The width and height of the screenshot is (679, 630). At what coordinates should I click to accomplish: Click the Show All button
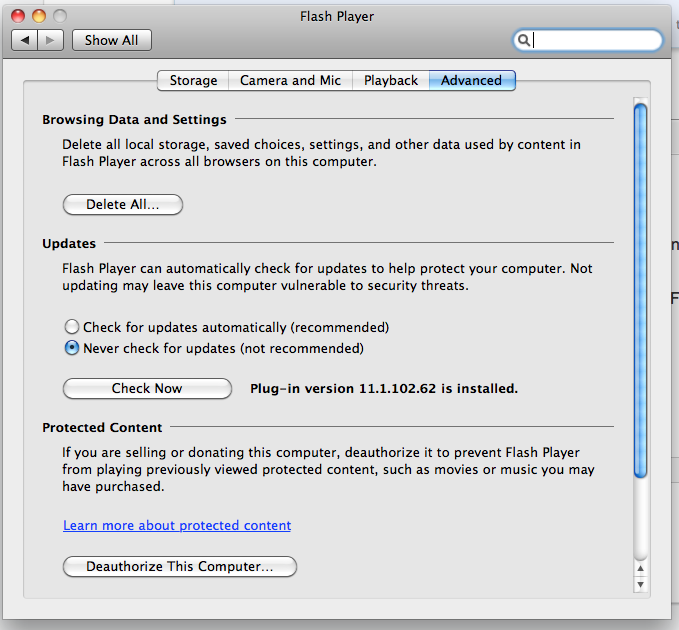point(112,40)
